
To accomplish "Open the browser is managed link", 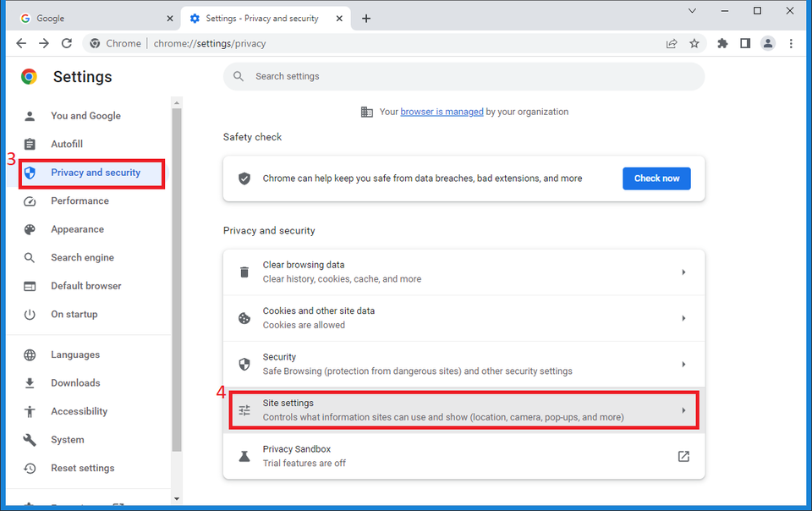I will (x=442, y=112).
